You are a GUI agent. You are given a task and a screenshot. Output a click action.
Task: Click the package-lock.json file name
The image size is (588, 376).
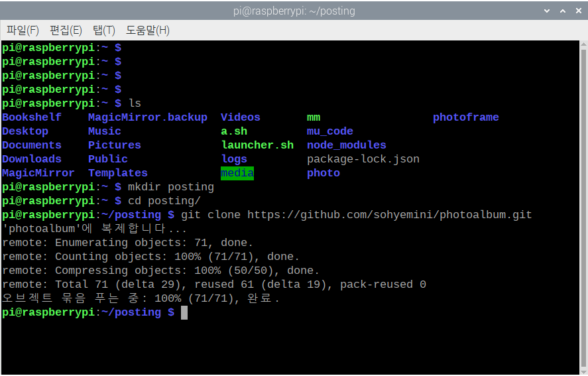363,159
